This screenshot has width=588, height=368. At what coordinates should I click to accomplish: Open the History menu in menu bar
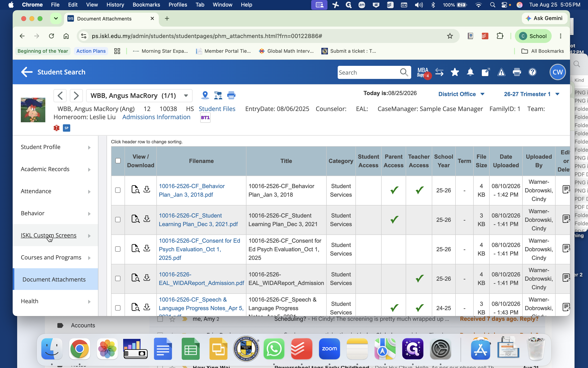coord(115,5)
